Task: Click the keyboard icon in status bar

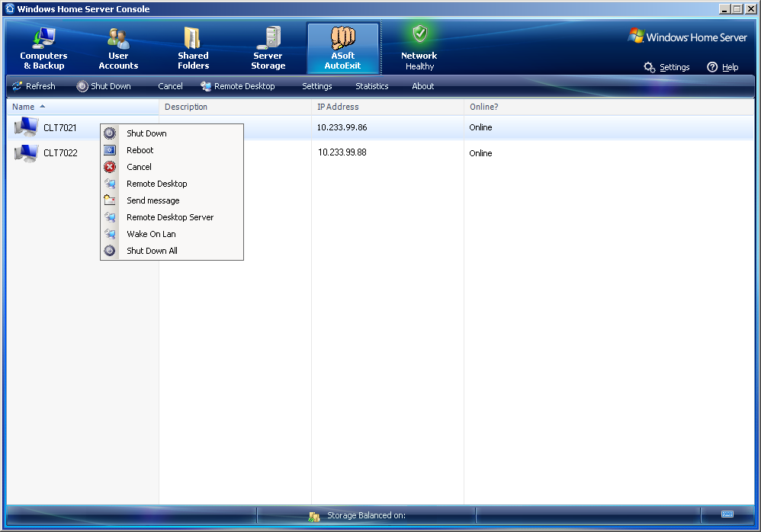Action: [727, 514]
